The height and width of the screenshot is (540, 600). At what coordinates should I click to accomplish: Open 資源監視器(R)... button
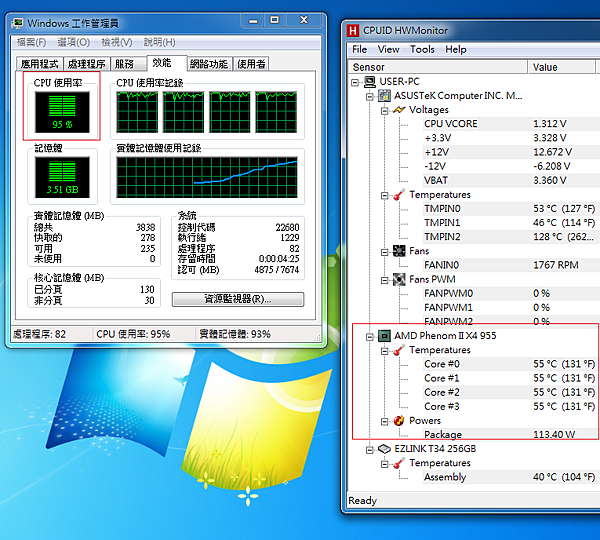(238, 299)
